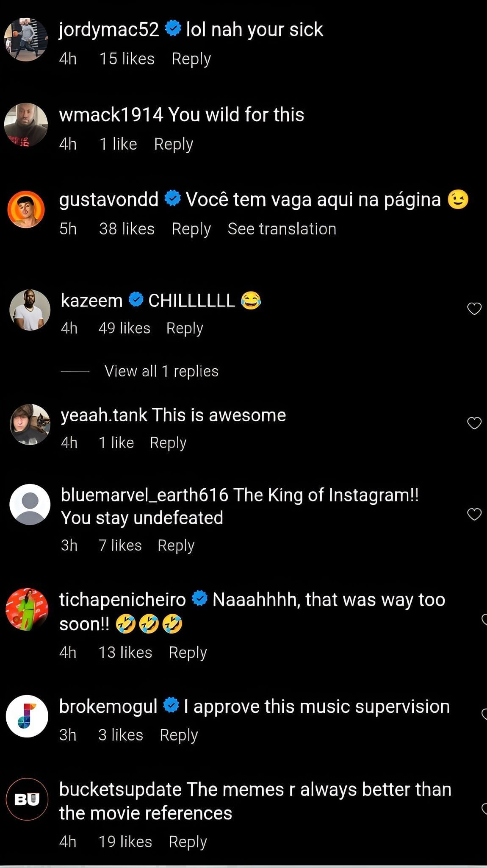View 49 likes on kazeem's comment
487x868 pixels.
tap(124, 328)
